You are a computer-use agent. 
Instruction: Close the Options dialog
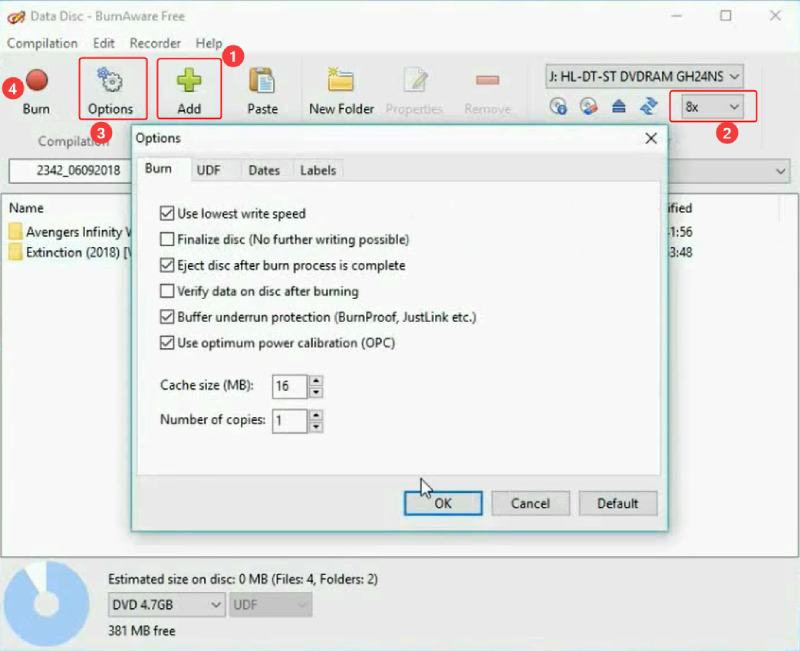651,138
